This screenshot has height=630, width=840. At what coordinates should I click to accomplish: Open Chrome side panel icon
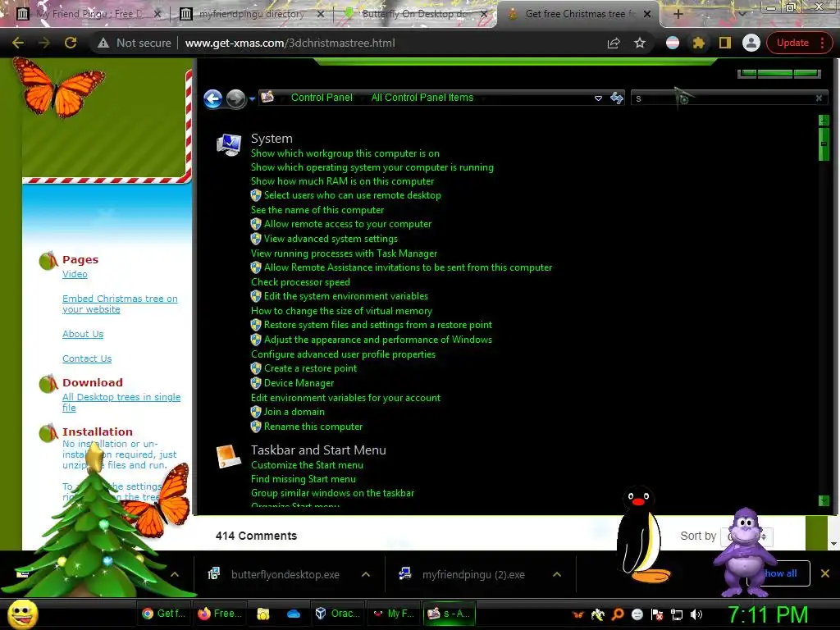725,43
